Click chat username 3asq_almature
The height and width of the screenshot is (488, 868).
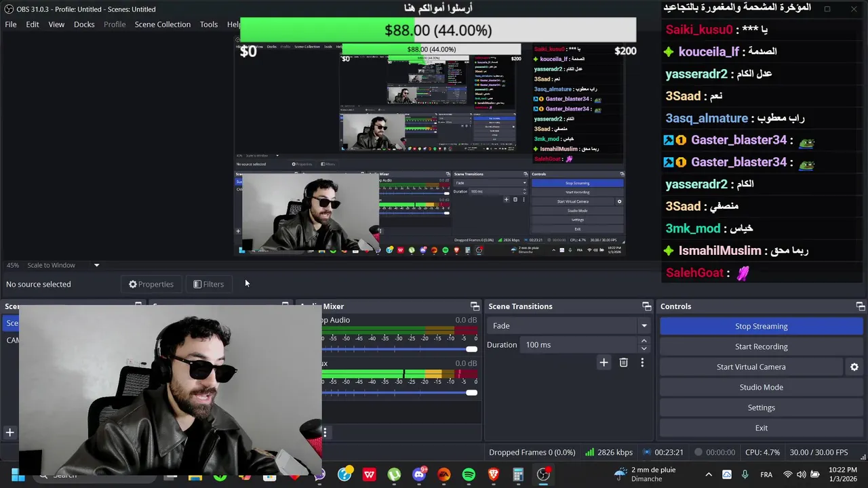pos(707,118)
